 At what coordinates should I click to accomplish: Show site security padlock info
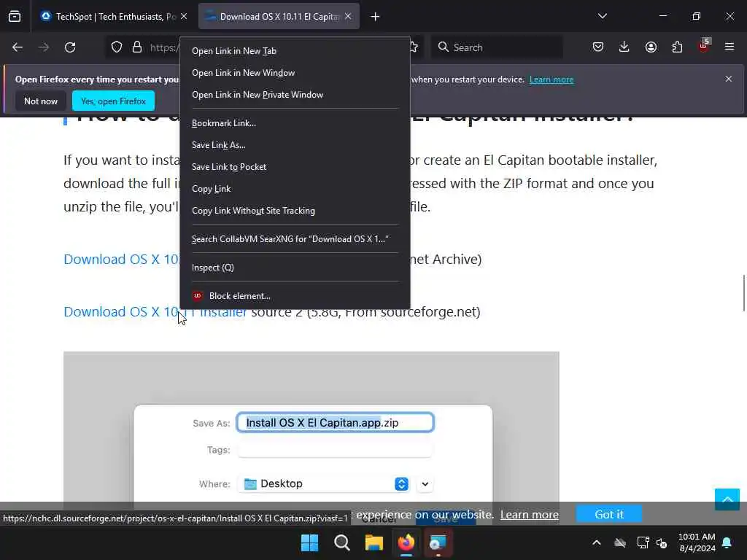coord(137,47)
